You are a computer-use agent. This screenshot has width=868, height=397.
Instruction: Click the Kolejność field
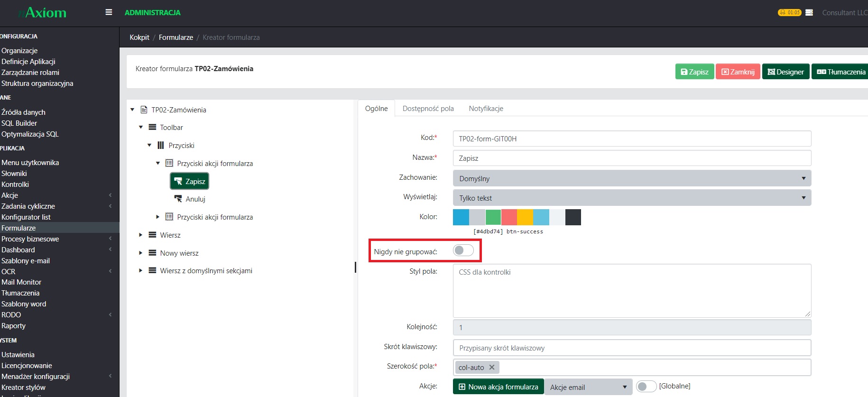pos(632,327)
